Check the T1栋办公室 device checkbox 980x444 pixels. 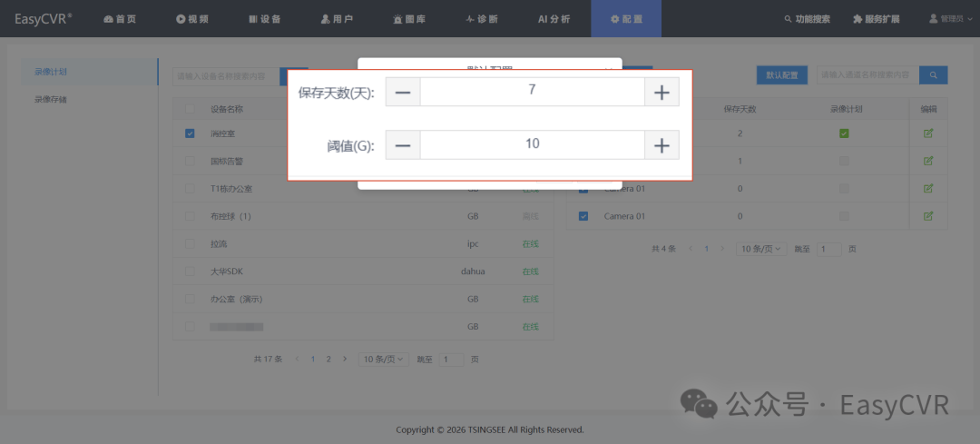coord(190,188)
